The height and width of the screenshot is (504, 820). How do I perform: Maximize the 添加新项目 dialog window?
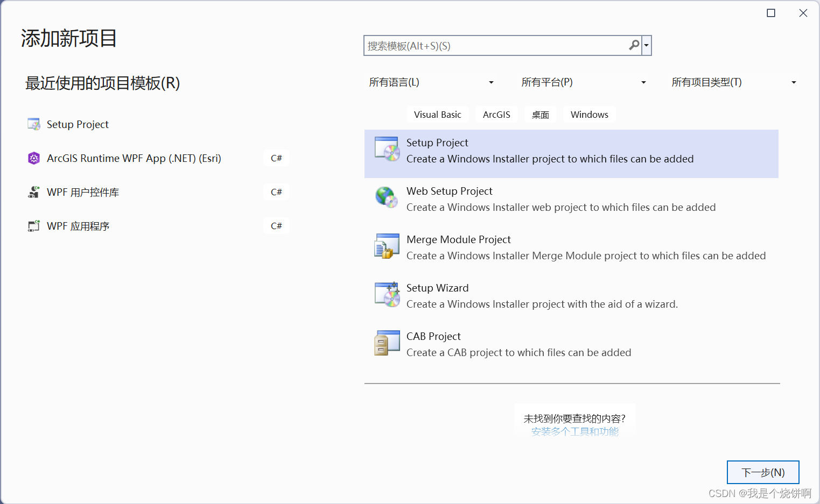[x=771, y=13]
